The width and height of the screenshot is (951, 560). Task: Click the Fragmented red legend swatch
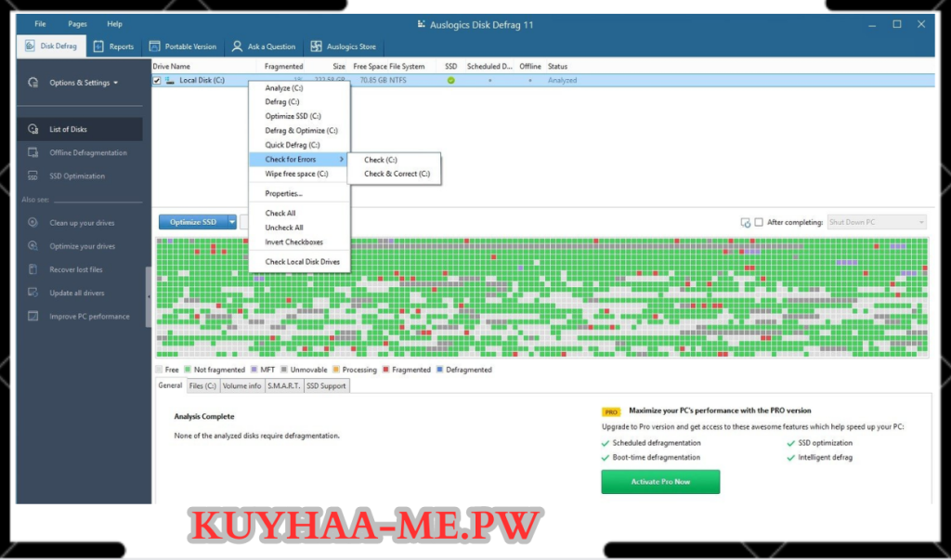pyautogui.click(x=385, y=370)
